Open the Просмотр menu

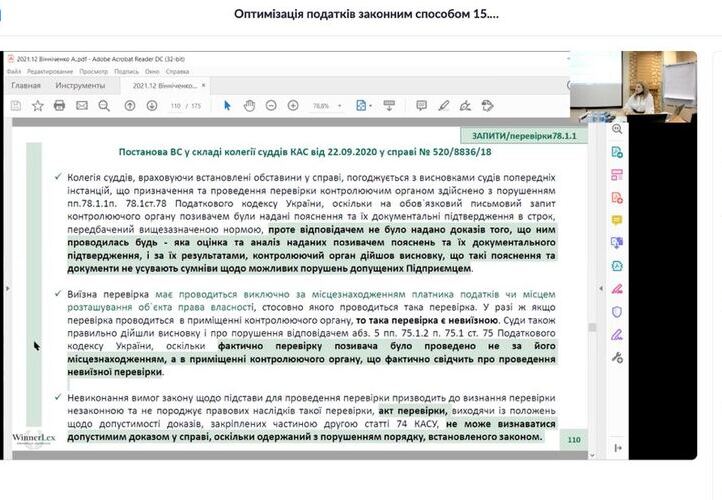click(x=93, y=72)
